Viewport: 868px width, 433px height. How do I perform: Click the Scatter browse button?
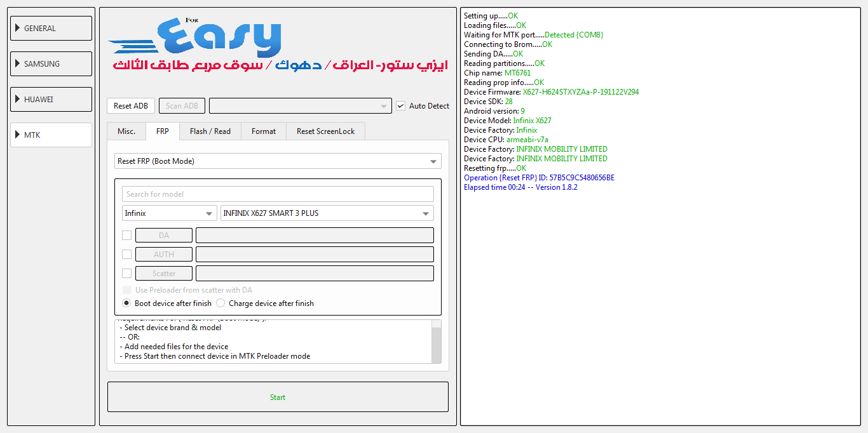point(164,274)
